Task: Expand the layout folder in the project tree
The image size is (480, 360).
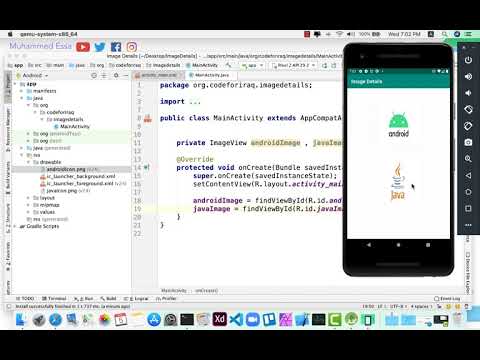Action: coord(28,198)
